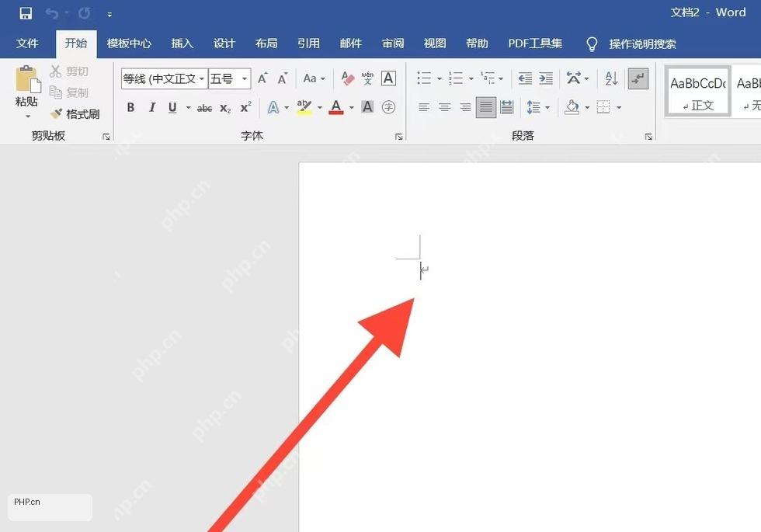The height and width of the screenshot is (532, 761).
Task: Toggle strikethrough abc
Action: pos(204,108)
